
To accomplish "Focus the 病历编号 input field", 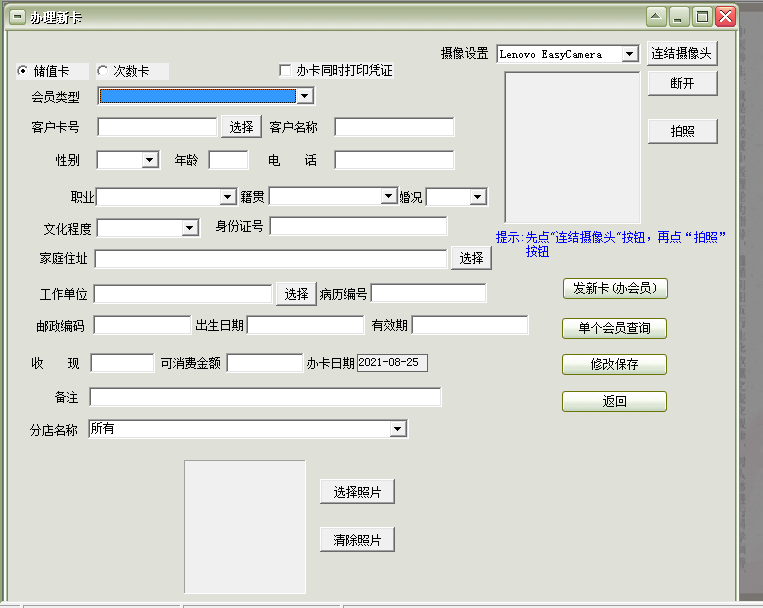I will coord(429,293).
